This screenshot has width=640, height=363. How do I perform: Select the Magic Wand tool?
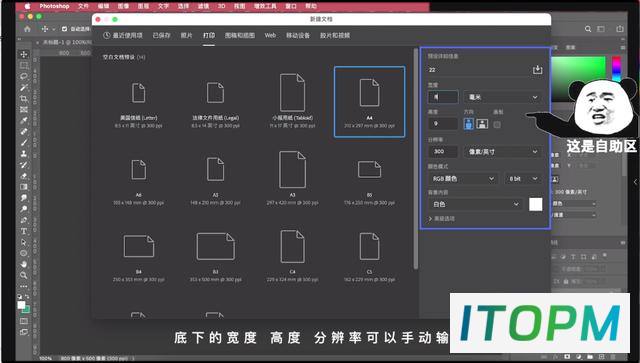click(24, 87)
